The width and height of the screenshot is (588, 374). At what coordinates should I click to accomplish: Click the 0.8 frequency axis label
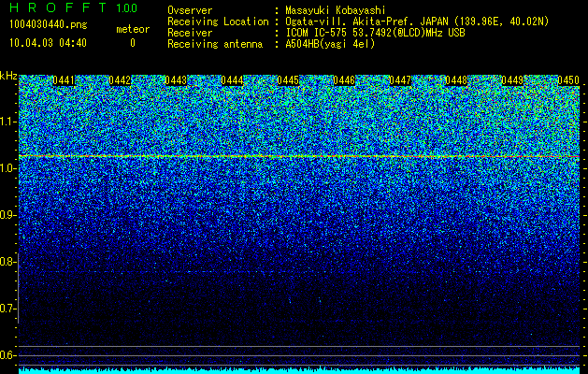[7, 262]
